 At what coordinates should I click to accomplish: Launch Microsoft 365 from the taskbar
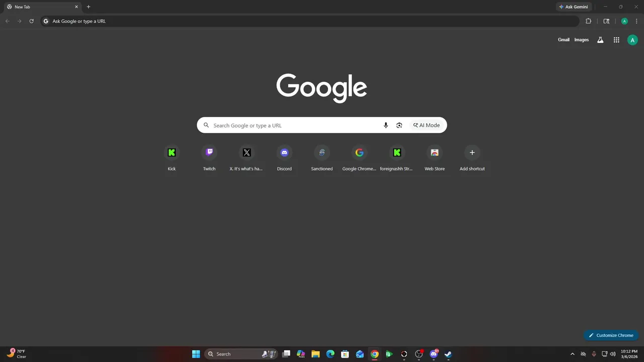click(x=301, y=354)
